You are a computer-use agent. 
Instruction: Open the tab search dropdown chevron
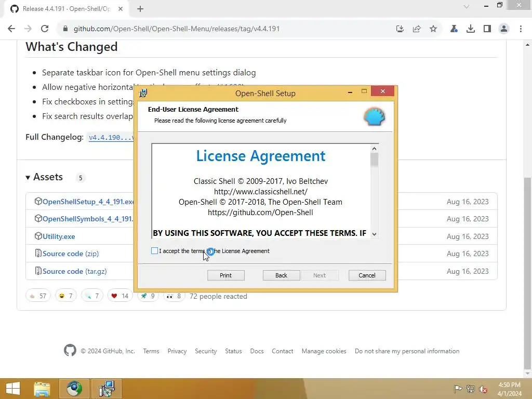tap(467, 6)
